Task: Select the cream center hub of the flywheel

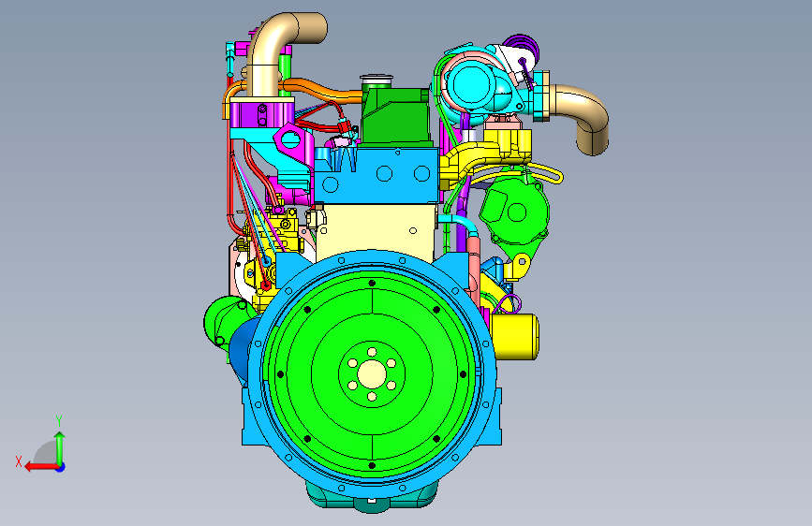Action: pyautogui.click(x=371, y=373)
